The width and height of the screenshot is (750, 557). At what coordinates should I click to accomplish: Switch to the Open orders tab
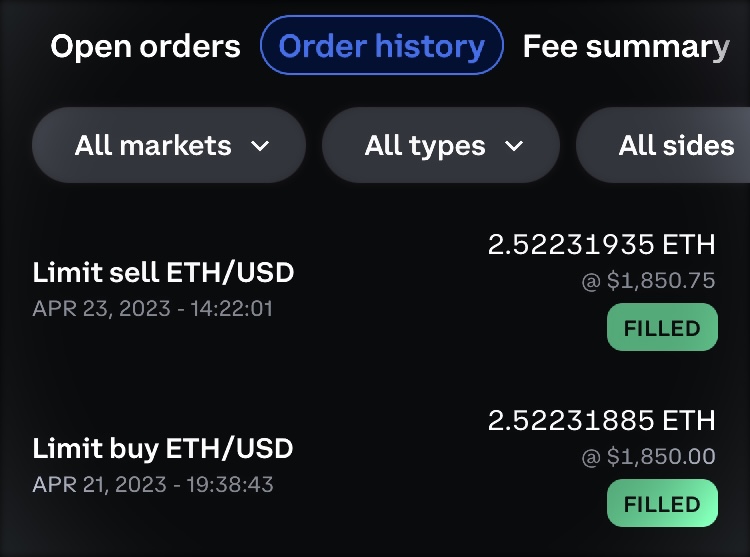(146, 46)
